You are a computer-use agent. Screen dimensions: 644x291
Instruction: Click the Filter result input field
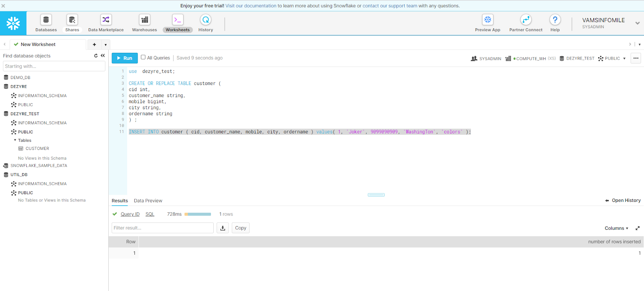(162, 228)
